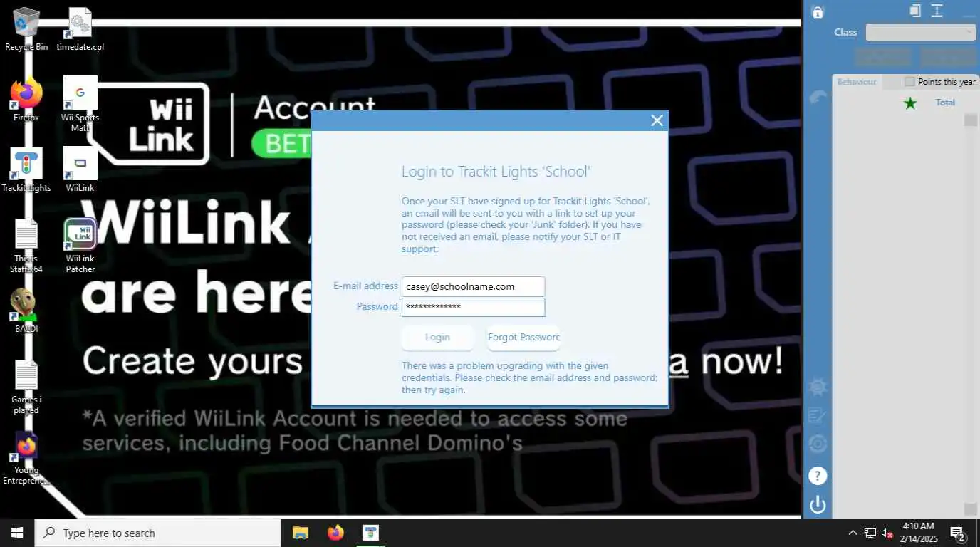This screenshot has width=980, height=547.
Task: Click the circular sync icon in Trackit sidebar
Action: pos(818,444)
